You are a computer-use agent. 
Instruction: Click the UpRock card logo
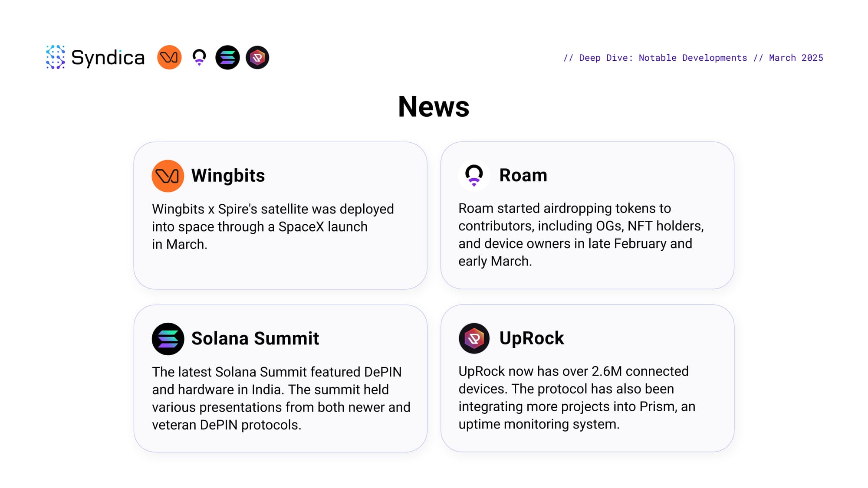pyautogui.click(x=474, y=338)
